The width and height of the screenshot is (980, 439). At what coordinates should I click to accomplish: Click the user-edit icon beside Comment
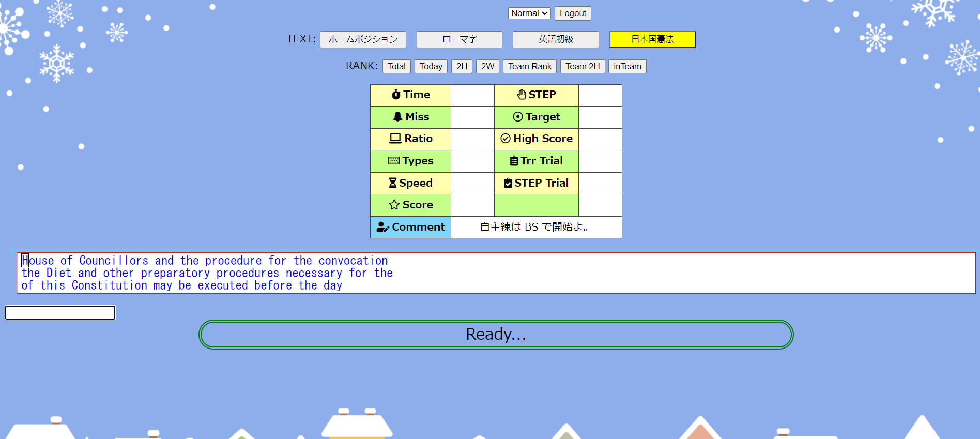coord(382,227)
